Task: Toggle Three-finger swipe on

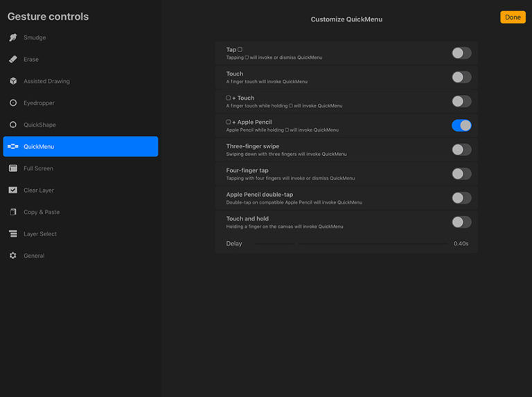Action: (461, 150)
